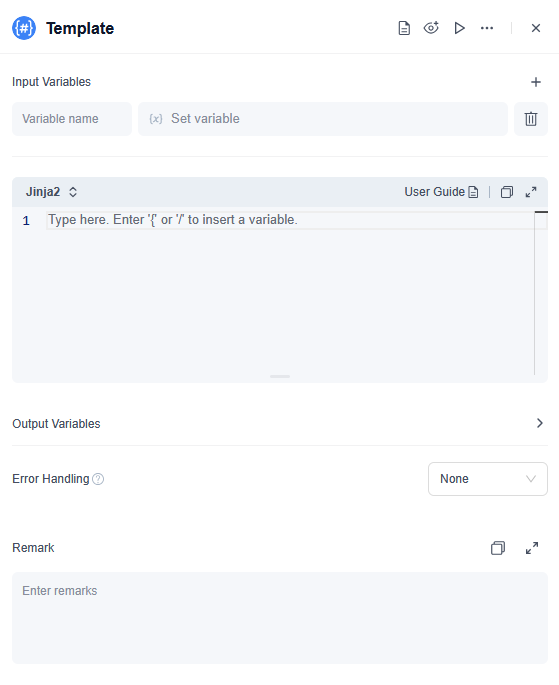559x685 pixels.
Task: Click the Variable name input field
Action: 72,119
